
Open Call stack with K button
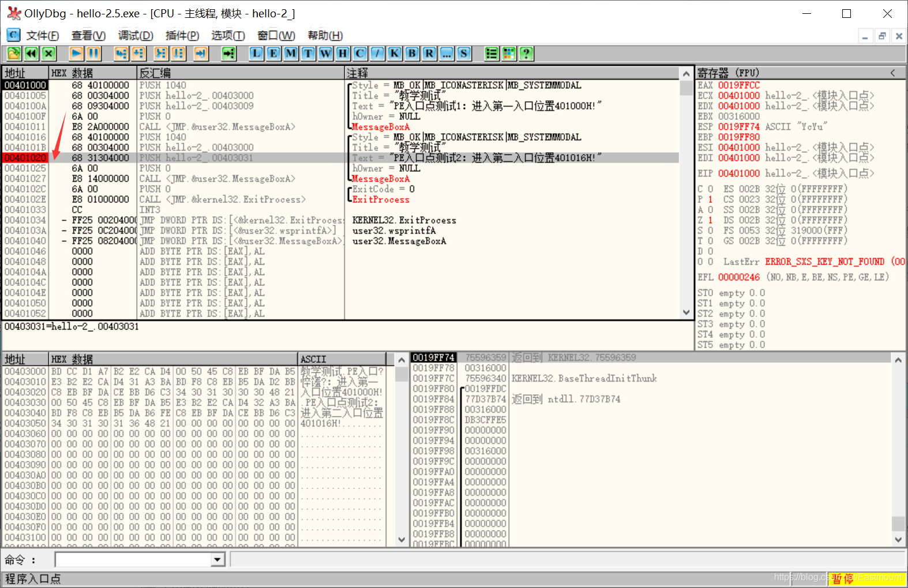(395, 54)
